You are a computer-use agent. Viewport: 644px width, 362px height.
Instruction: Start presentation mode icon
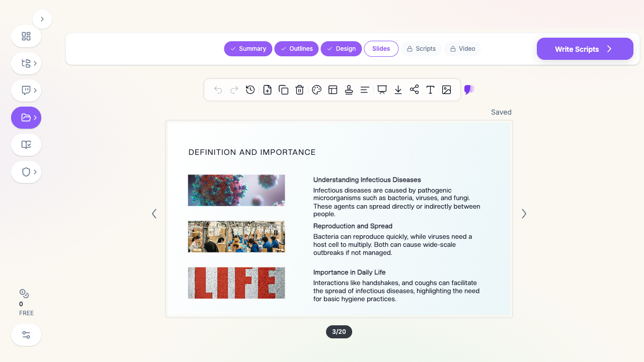[x=382, y=90]
